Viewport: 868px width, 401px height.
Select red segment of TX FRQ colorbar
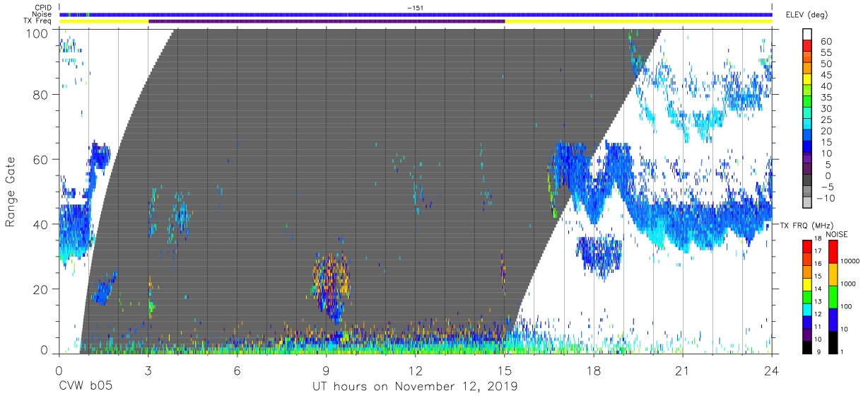pos(807,246)
